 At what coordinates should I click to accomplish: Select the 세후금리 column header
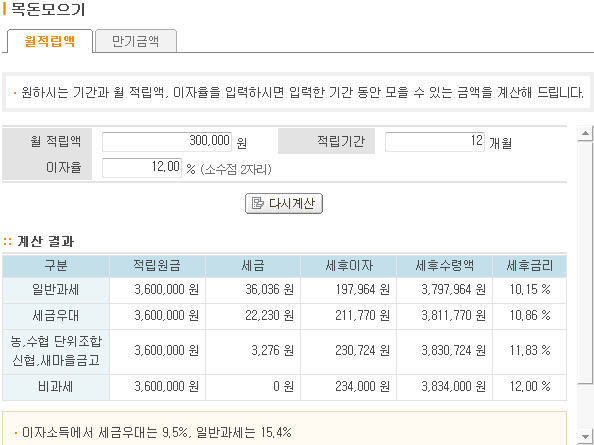coord(530,266)
